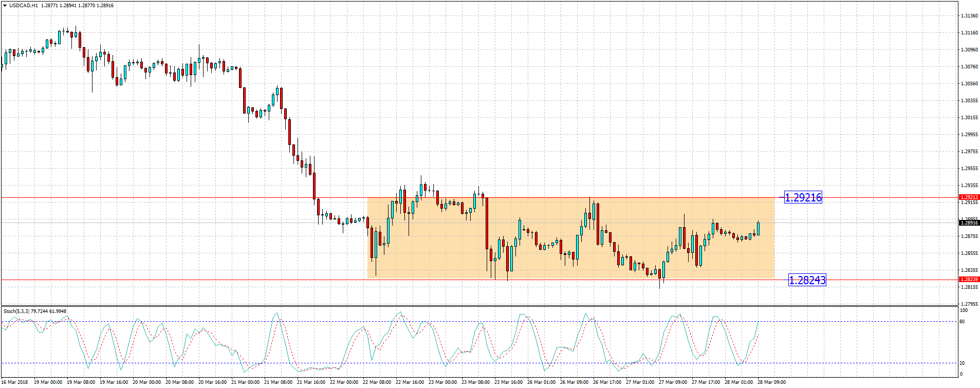Click the black 1.28916 current price tag

point(969,223)
